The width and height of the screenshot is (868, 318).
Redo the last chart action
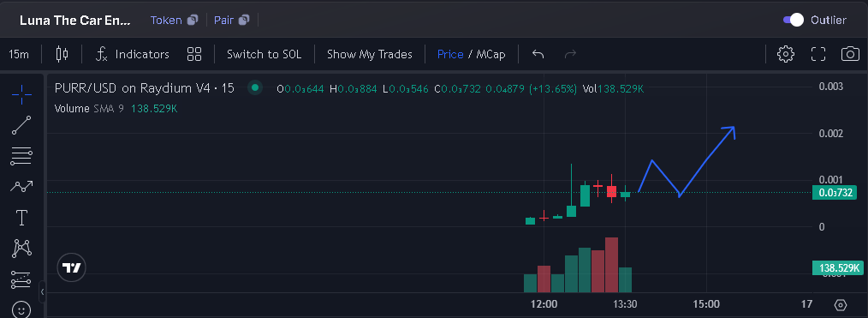[570, 54]
